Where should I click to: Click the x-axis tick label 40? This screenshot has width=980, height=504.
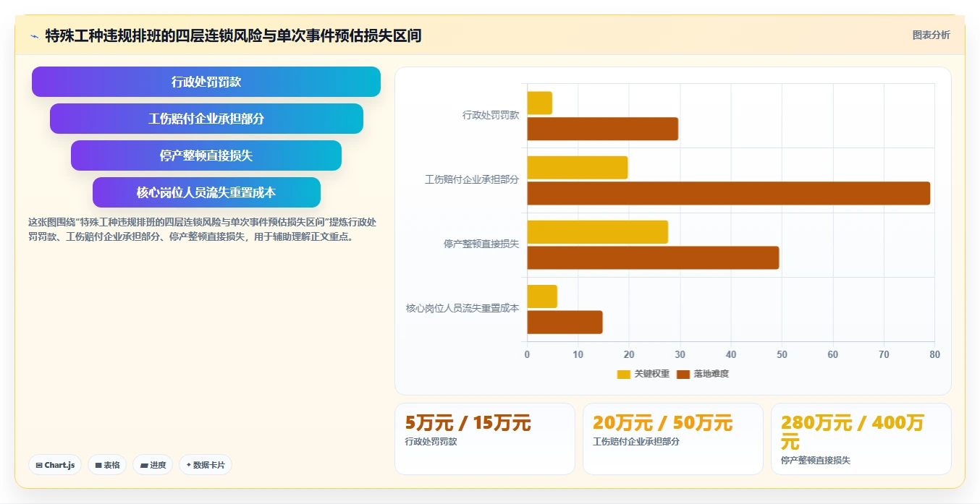[731, 354]
